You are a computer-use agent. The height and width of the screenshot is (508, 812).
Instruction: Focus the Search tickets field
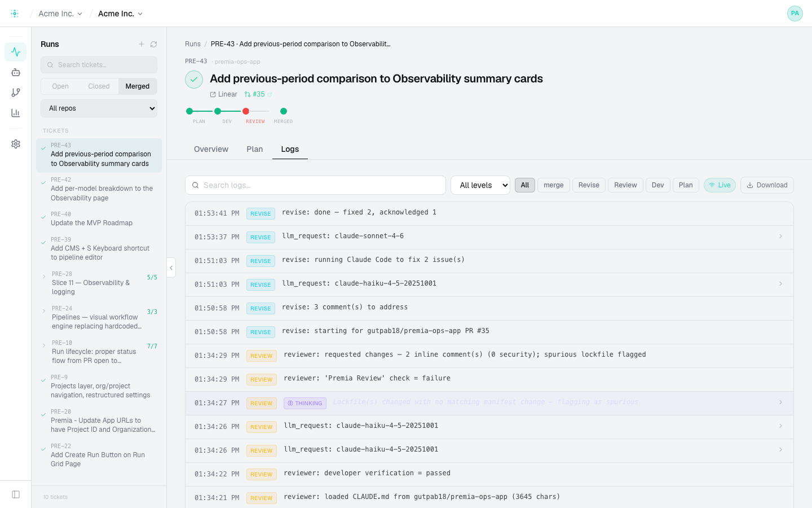click(x=99, y=65)
